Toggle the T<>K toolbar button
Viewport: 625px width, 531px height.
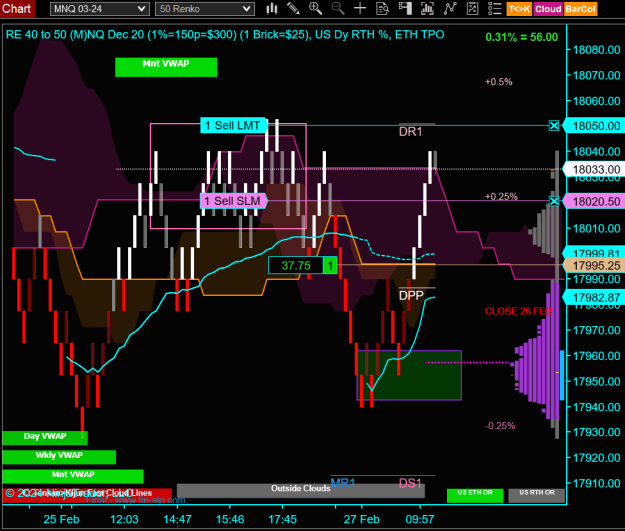coord(519,9)
